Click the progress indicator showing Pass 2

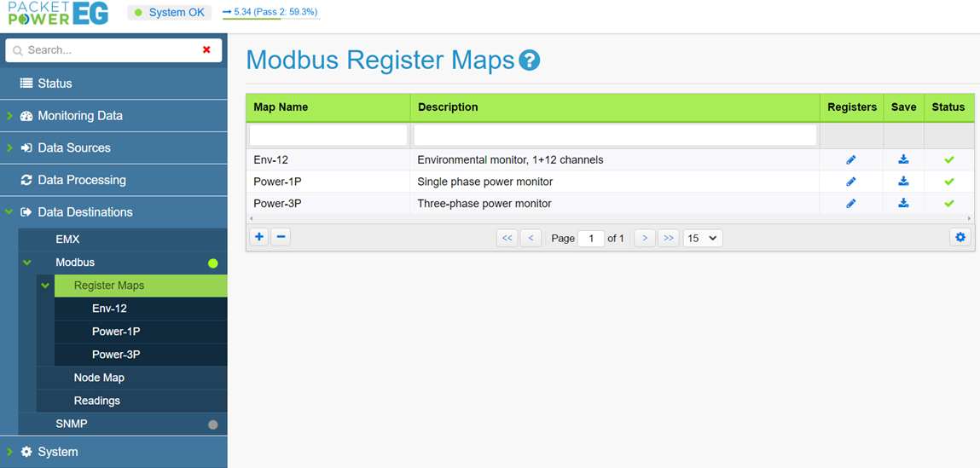pos(270,12)
